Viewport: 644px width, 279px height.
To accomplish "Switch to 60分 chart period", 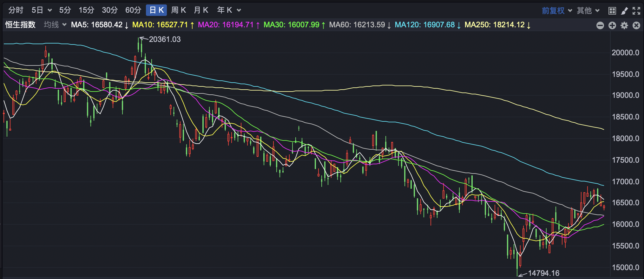I will tap(133, 10).
